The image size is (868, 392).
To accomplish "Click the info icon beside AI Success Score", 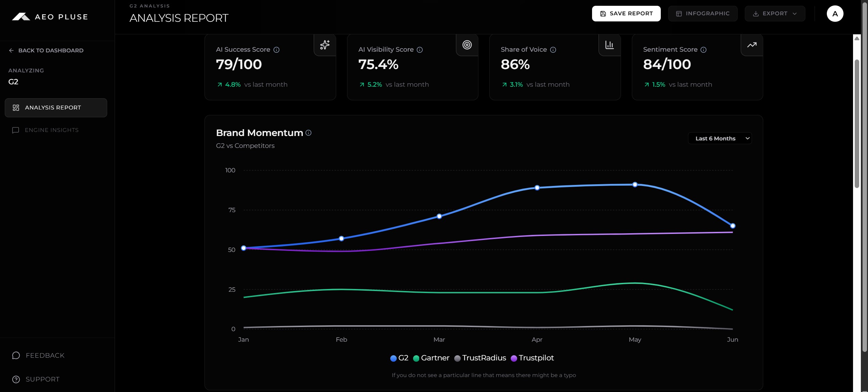I will [x=276, y=50].
